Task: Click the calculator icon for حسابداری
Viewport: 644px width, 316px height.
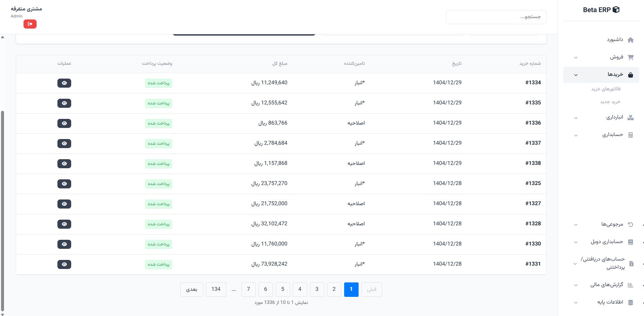Action: point(631,135)
